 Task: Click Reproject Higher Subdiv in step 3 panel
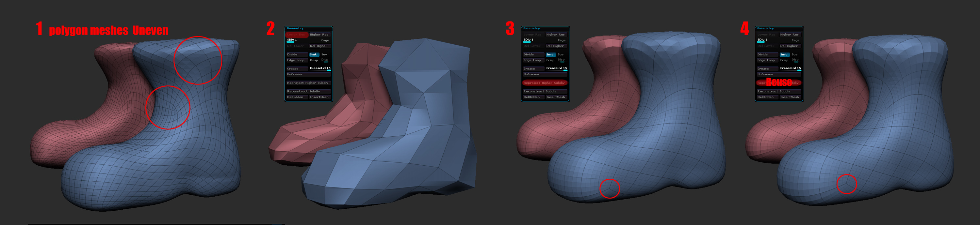point(546,83)
